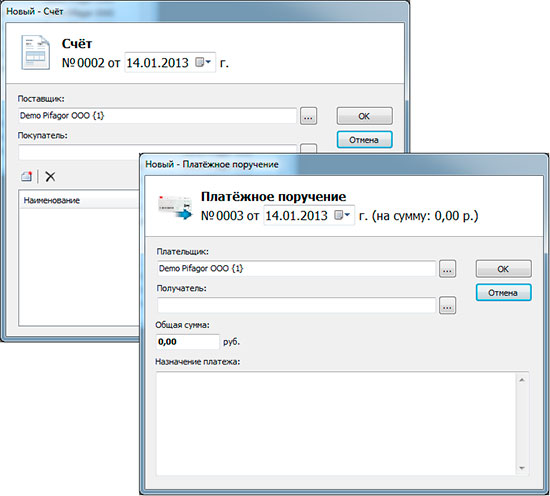Click the invoice document icon beside Счёт
550x496 pixels.
(35, 52)
